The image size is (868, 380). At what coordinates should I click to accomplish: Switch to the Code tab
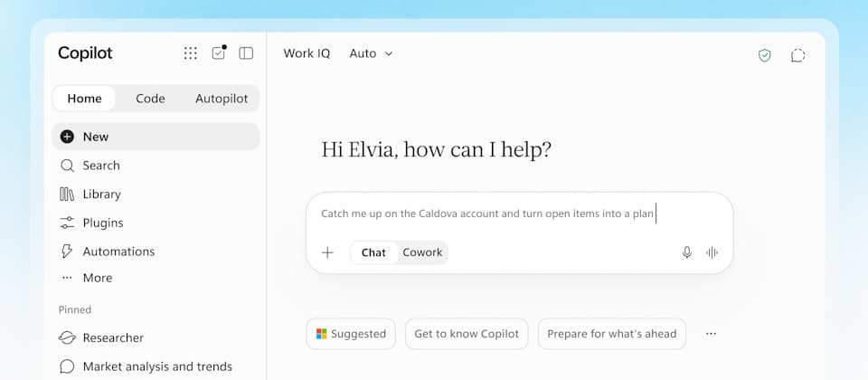[x=150, y=99]
